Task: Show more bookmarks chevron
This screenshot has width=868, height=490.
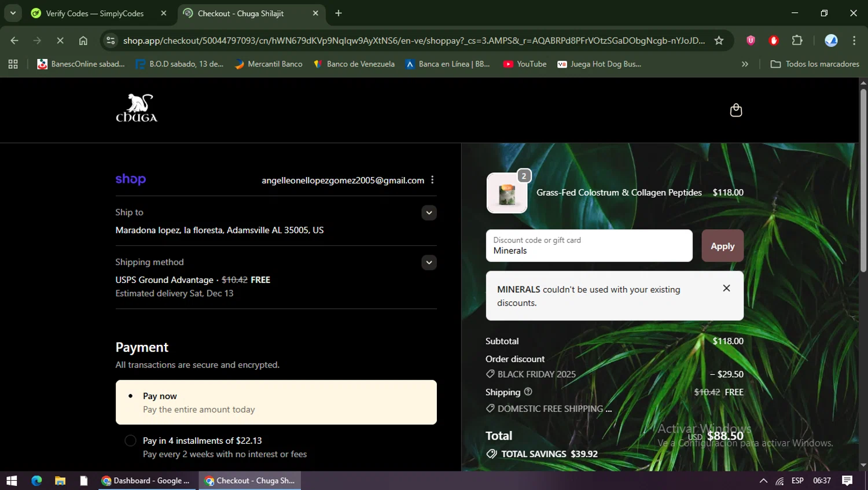Action: click(745, 64)
